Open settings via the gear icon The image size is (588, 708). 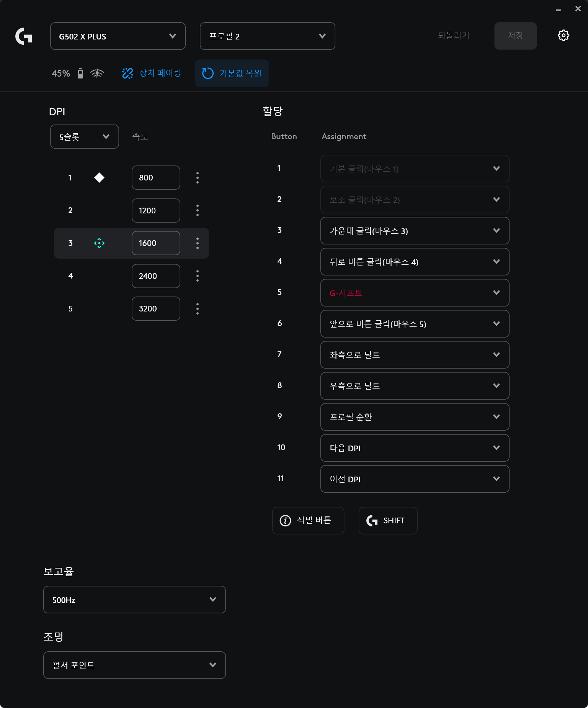(x=563, y=36)
